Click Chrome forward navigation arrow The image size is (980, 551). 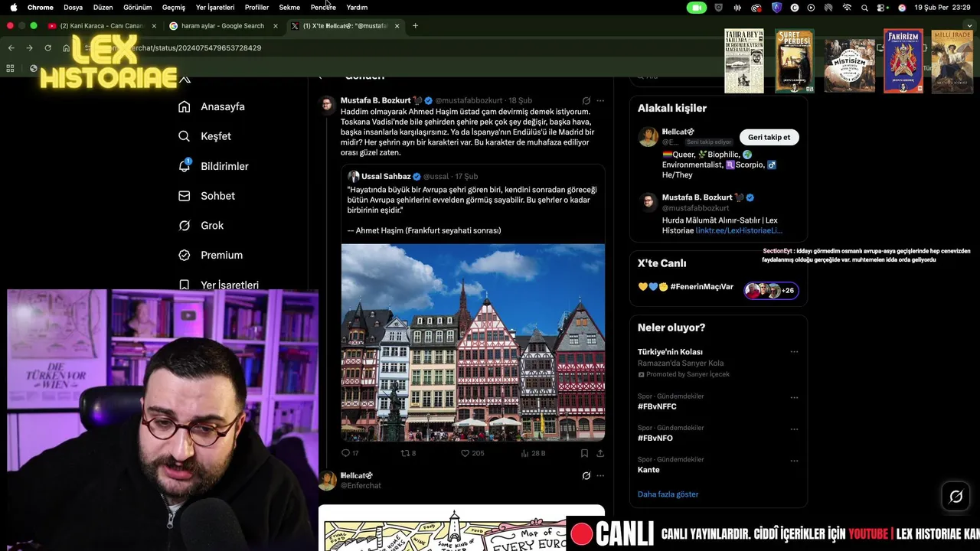(x=29, y=47)
